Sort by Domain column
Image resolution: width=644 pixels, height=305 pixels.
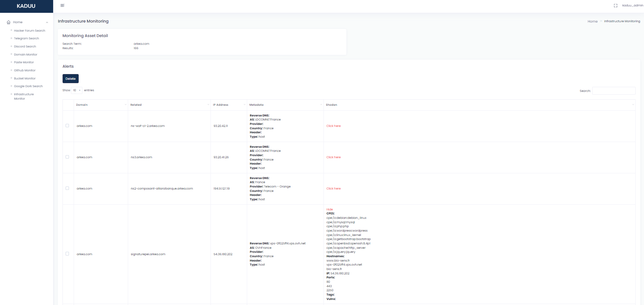tap(101, 105)
